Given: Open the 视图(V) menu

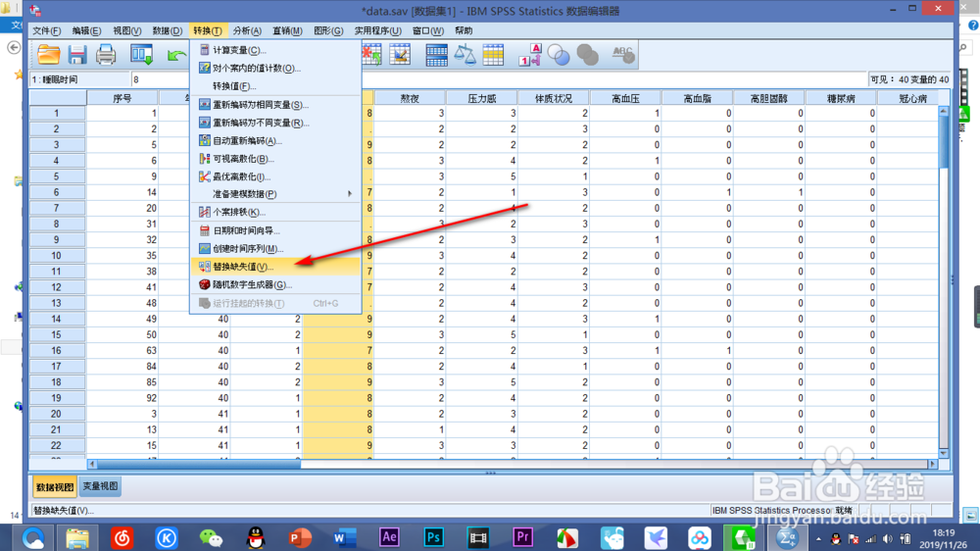Looking at the screenshot, I should pos(126,30).
